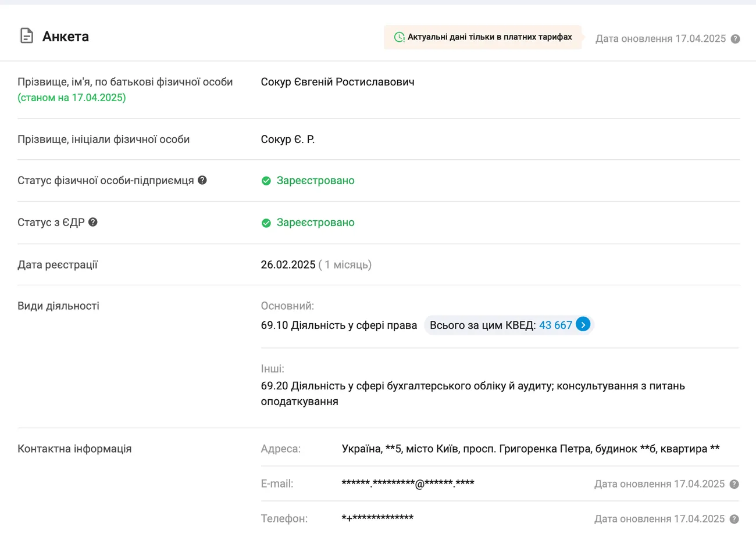756x548 pixels.
Task: Click 'Актуальні дані тільки в платних тарифах' banner
Action: click(489, 37)
